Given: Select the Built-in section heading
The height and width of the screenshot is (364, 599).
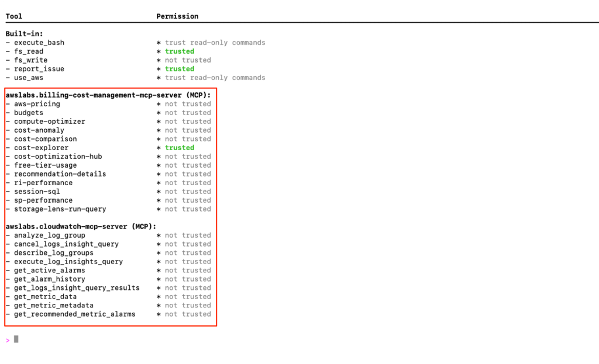Looking at the screenshot, I should 24,33.
